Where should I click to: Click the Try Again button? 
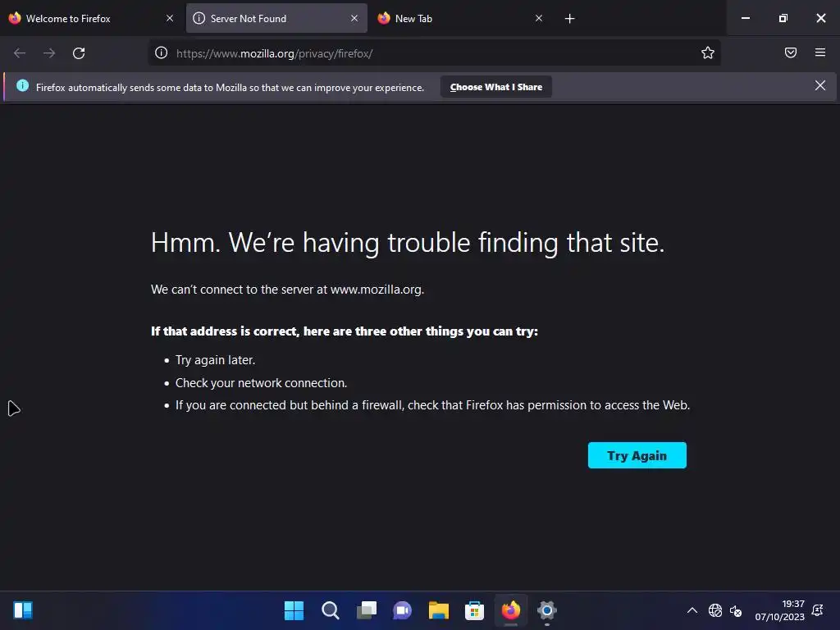[637, 455]
